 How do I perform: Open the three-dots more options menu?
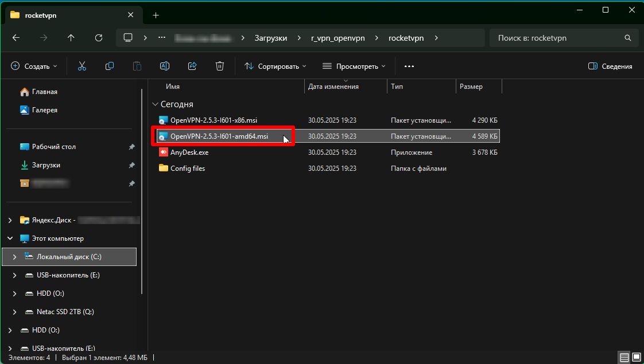pos(409,66)
